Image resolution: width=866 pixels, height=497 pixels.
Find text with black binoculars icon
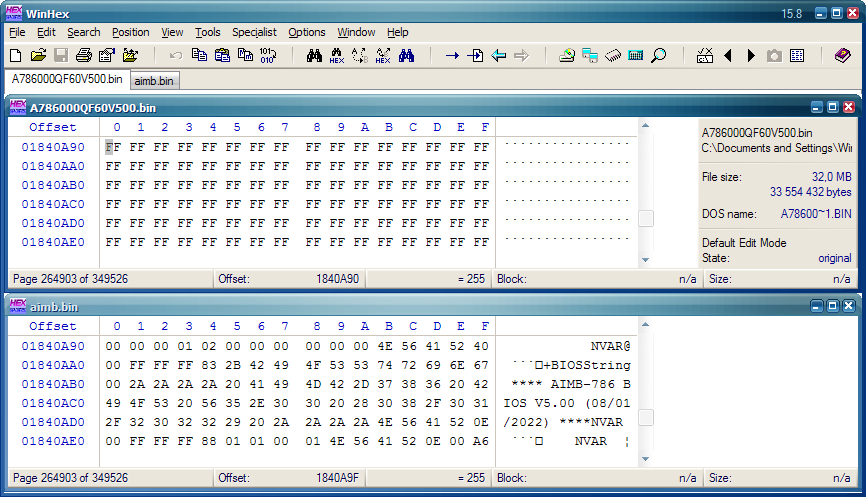pos(314,55)
